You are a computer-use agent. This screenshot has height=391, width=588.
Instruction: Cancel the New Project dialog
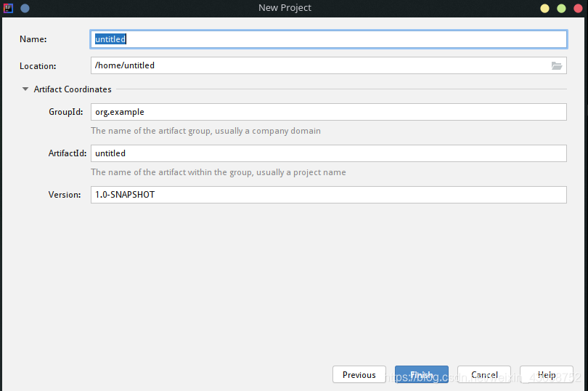[484, 374]
